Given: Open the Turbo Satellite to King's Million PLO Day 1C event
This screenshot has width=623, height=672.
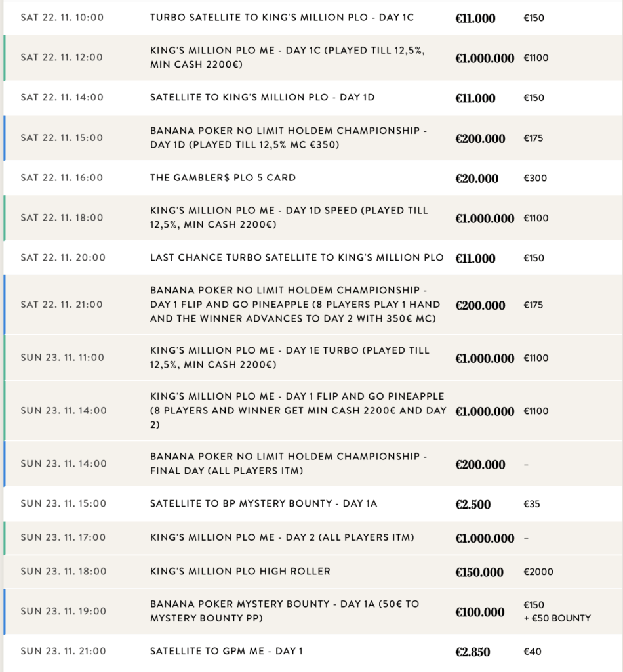Looking at the screenshot, I should 282,18.
